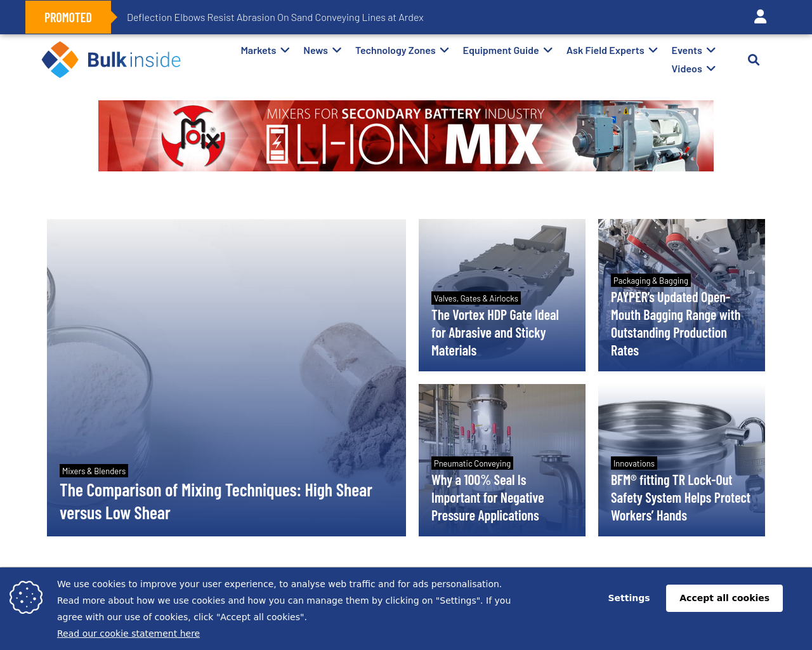Click the cookie icon in the banner
812x650 pixels.
(26, 597)
